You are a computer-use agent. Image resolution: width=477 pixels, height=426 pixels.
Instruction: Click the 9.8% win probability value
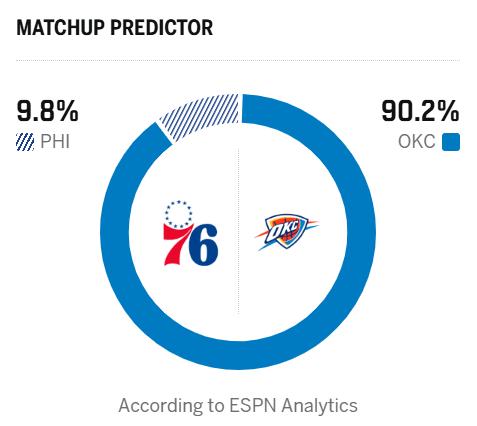tap(47, 111)
